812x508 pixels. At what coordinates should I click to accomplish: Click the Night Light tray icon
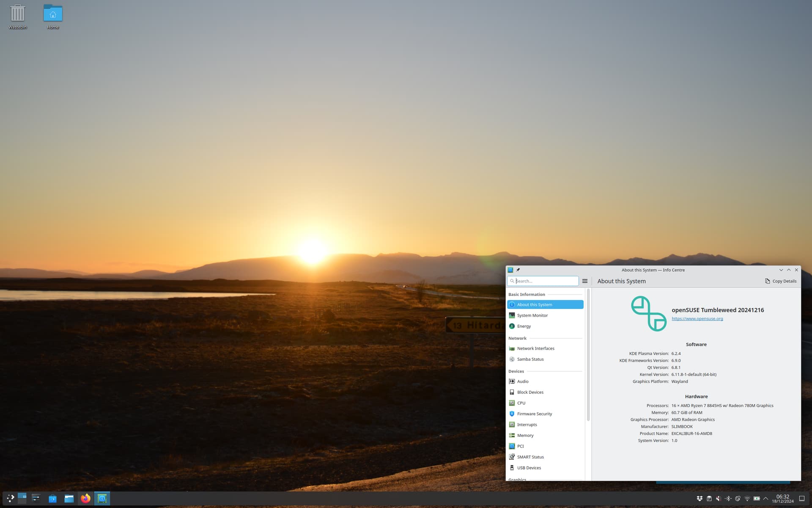[x=738, y=499]
